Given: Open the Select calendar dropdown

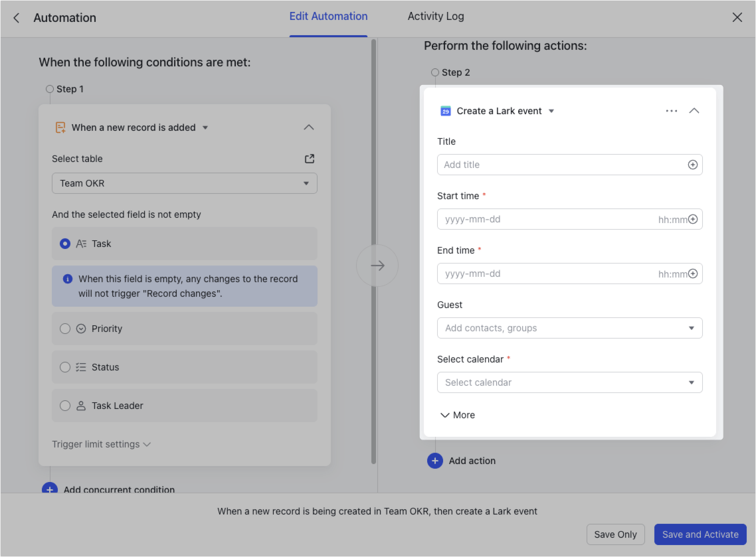Looking at the screenshot, I should pos(569,382).
